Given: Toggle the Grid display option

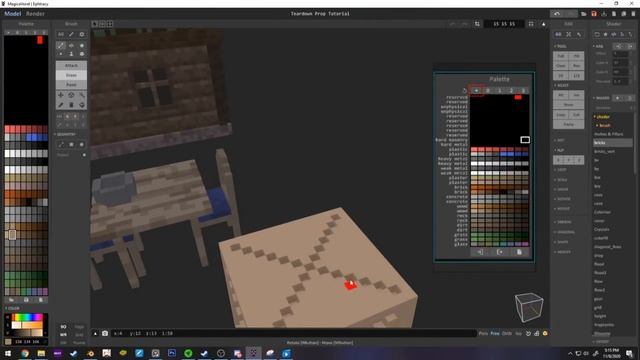Looking at the screenshot, I should [79, 335].
